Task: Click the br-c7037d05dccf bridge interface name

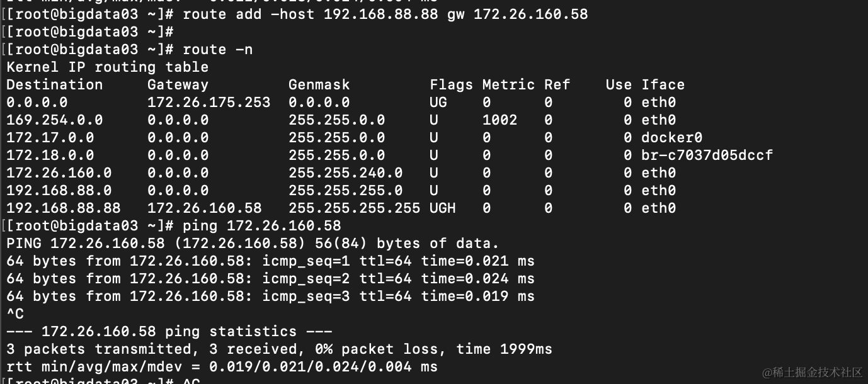Action: tap(707, 155)
